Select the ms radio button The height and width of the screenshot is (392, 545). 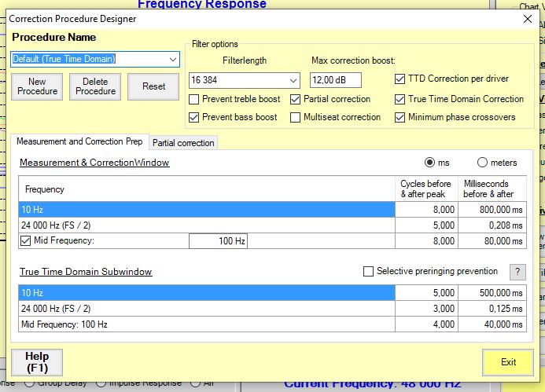pyautogui.click(x=429, y=163)
